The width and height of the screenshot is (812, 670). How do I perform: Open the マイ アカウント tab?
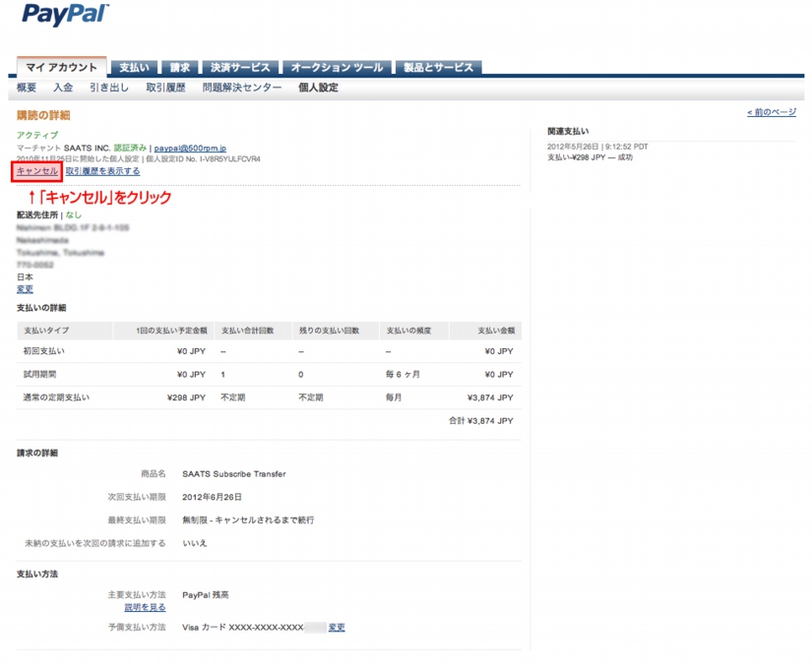[x=61, y=68]
